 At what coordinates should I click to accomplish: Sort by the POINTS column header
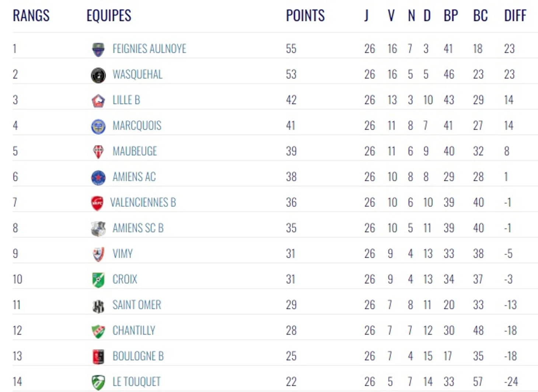click(x=305, y=15)
